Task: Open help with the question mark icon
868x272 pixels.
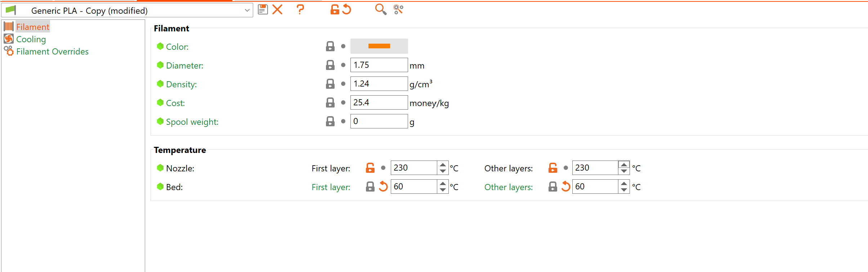Action: pyautogui.click(x=300, y=9)
